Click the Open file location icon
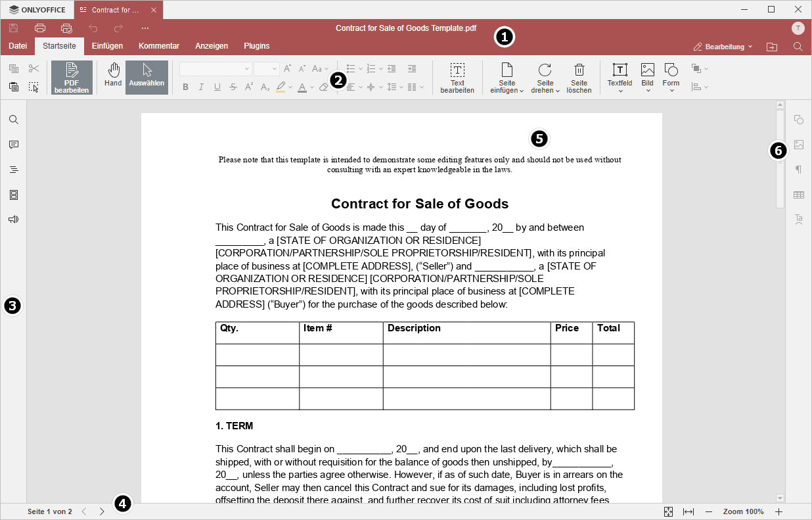The width and height of the screenshot is (812, 520). (772, 47)
